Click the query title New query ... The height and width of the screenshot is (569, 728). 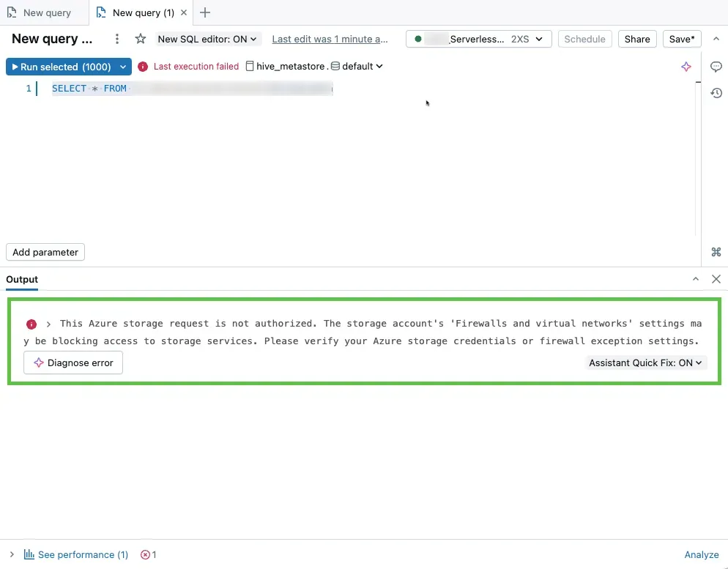52,39
